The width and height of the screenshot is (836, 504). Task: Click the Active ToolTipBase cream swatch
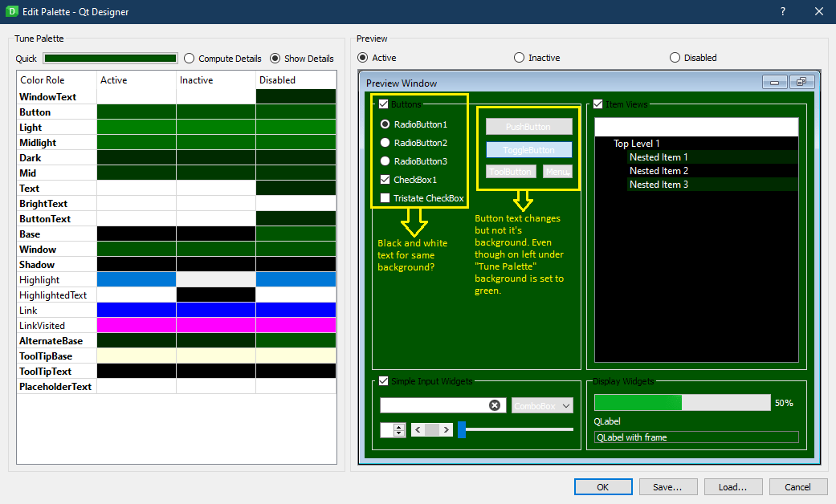[x=137, y=356]
